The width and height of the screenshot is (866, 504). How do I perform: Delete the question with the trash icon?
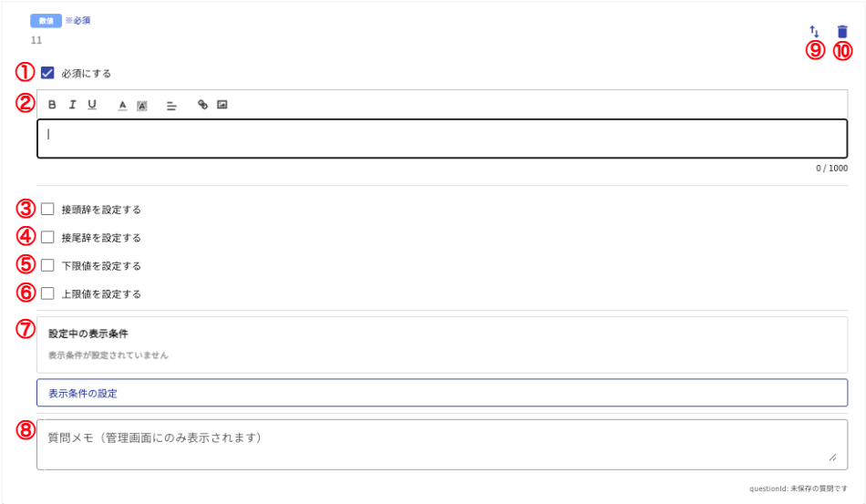842,32
